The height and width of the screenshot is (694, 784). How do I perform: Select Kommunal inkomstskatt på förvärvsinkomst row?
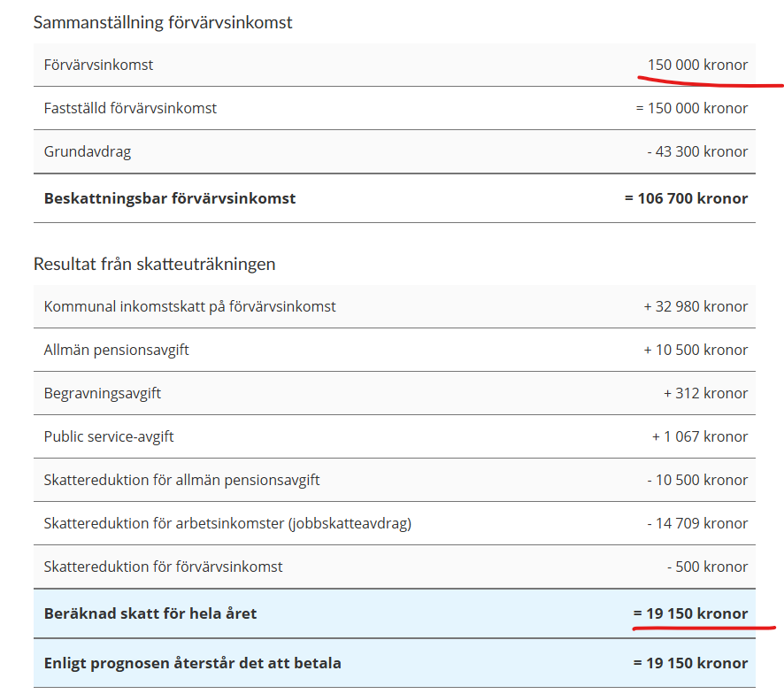coord(395,306)
